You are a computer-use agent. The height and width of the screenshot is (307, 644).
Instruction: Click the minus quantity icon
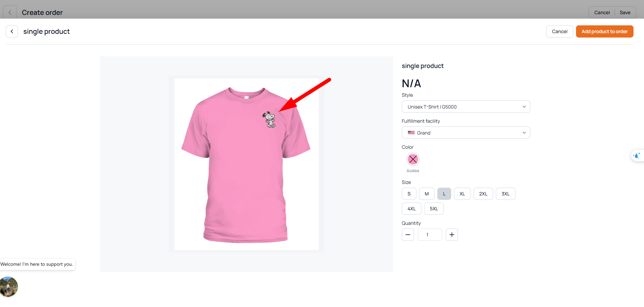tap(408, 235)
